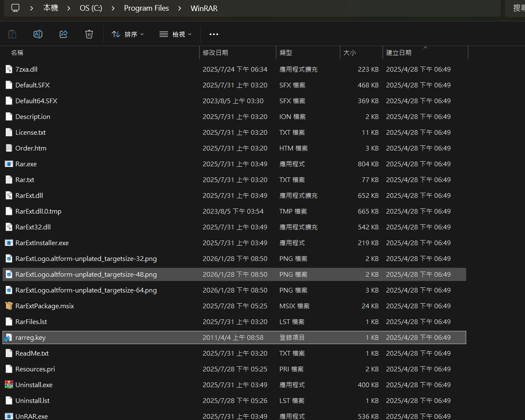Viewport: 525px width, 420px height.
Task: Click the Rename icon in the toolbar
Action: pyautogui.click(x=38, y=34)
